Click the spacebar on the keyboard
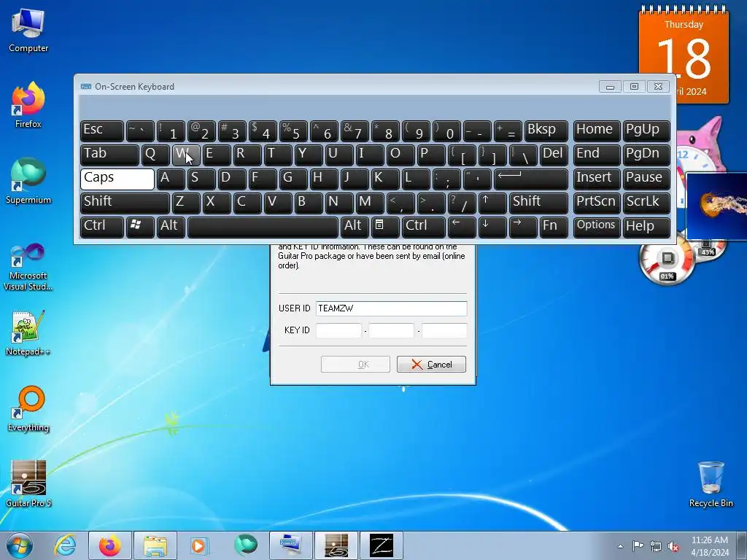The width and height of the screenshot is (747, 560). pyautogui.click(x=263, y=227)
